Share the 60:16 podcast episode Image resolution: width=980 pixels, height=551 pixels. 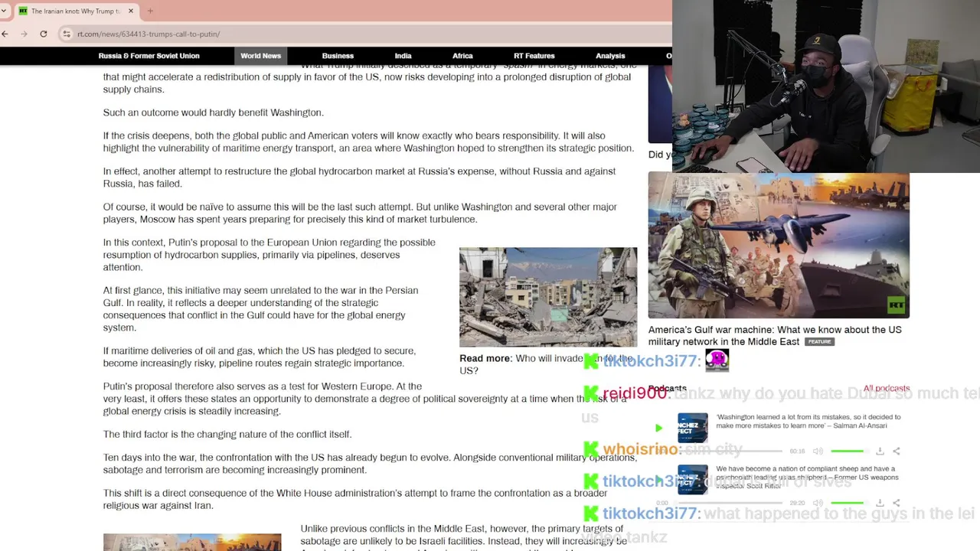pyautogui.click(x=897, y=452)
